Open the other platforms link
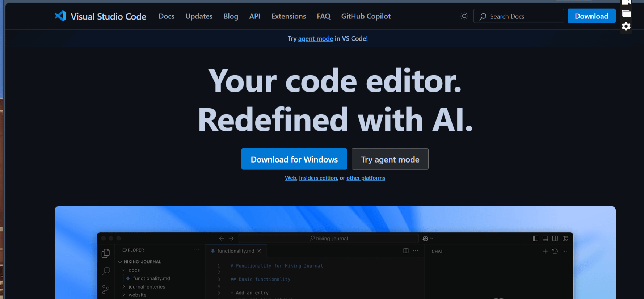This screenshot has height=299, width=644. [366, 178]
